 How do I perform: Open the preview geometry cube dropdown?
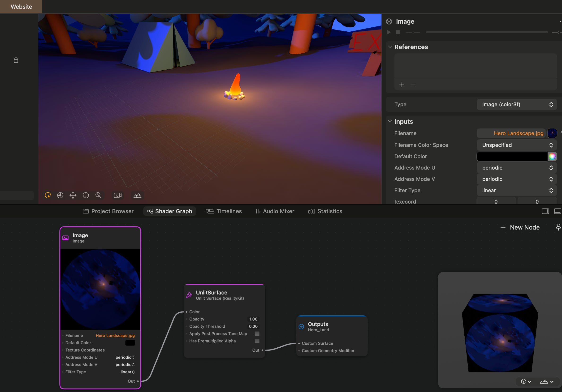[526, 381]
